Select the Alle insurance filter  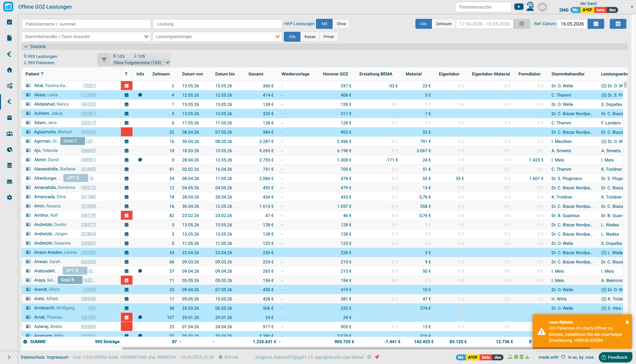click(292, 37)
